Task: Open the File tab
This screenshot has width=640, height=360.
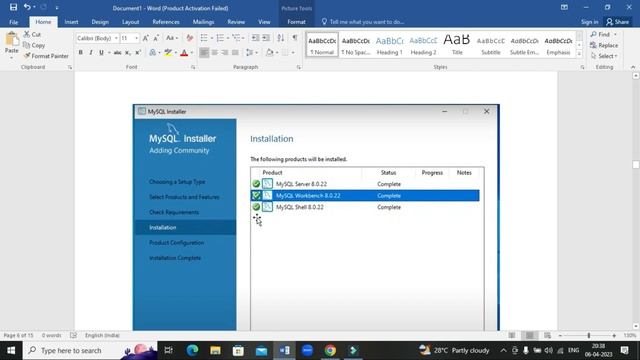Action: (13, 22)
